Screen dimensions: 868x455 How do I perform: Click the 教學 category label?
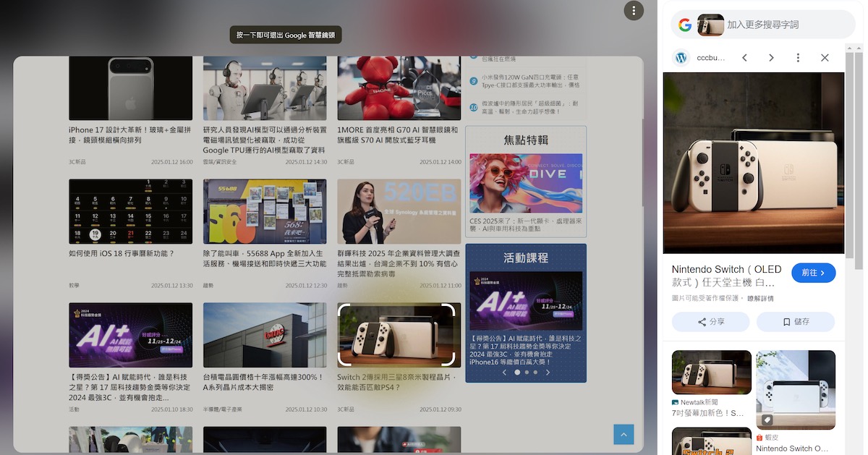75,286
